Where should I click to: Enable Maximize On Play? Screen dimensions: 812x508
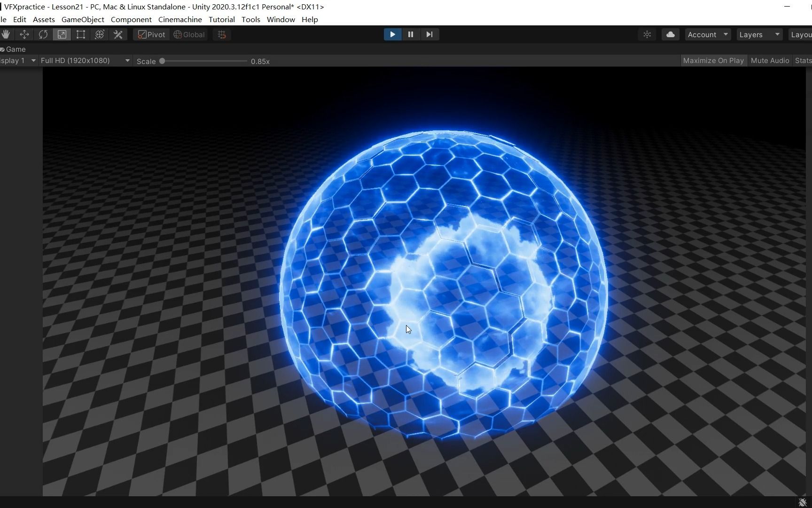pyautogui.click(x=713, y=60)
